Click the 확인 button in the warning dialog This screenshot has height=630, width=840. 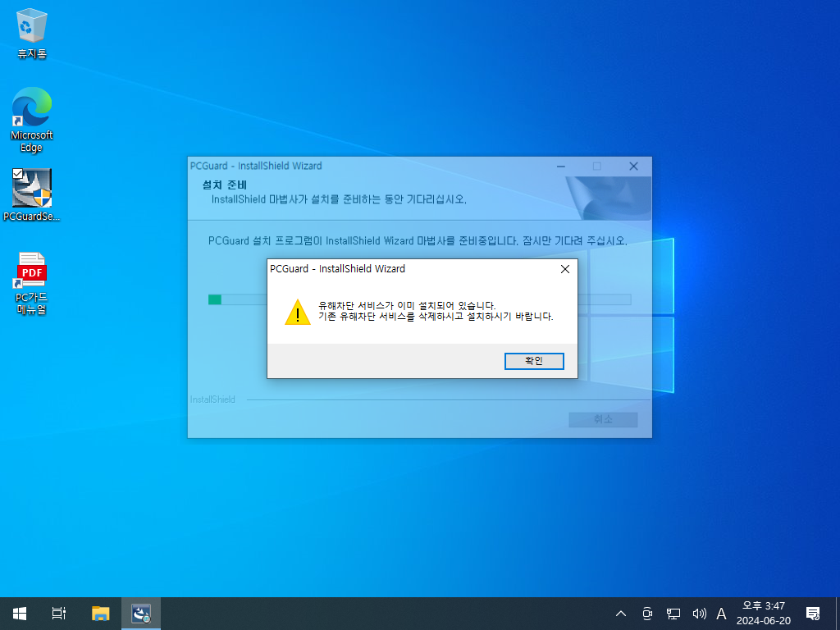tap(533, 361)
